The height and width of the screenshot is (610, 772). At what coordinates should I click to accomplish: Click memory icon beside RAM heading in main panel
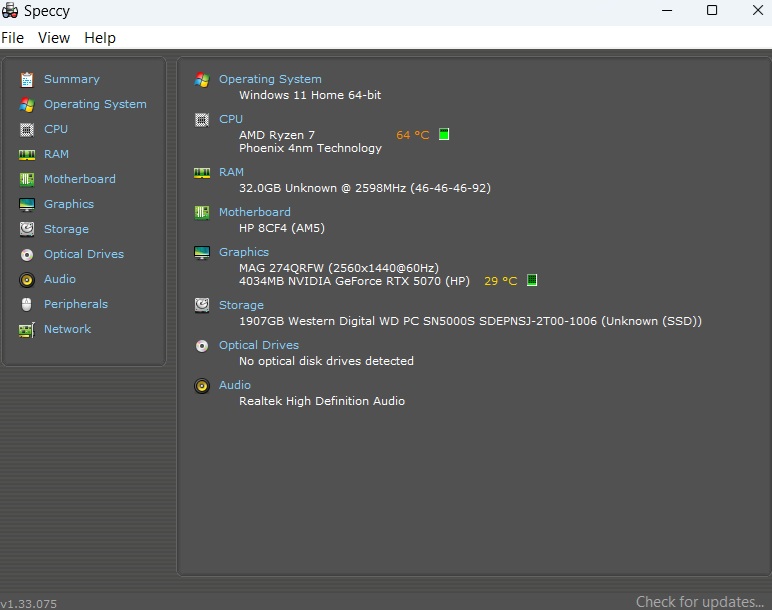coord(202,173)
